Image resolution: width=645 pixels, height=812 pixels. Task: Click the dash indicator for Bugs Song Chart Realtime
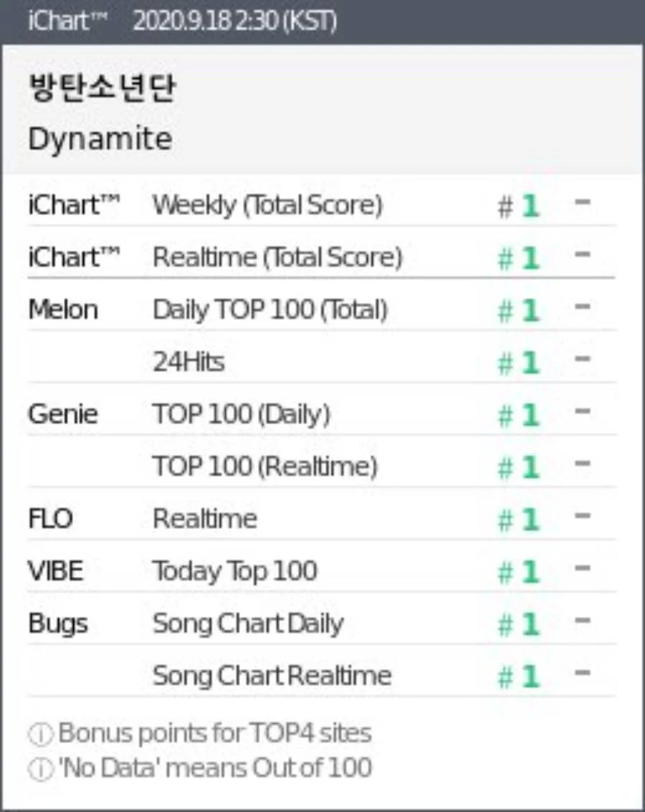583,673
